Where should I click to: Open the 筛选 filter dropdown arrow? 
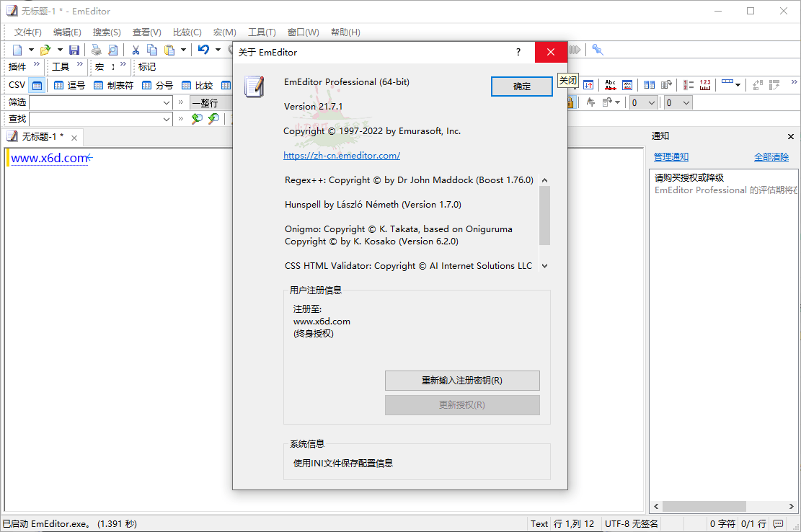[166, 102]
